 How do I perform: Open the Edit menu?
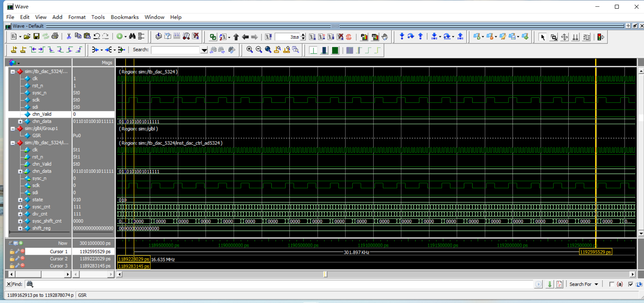25,17
